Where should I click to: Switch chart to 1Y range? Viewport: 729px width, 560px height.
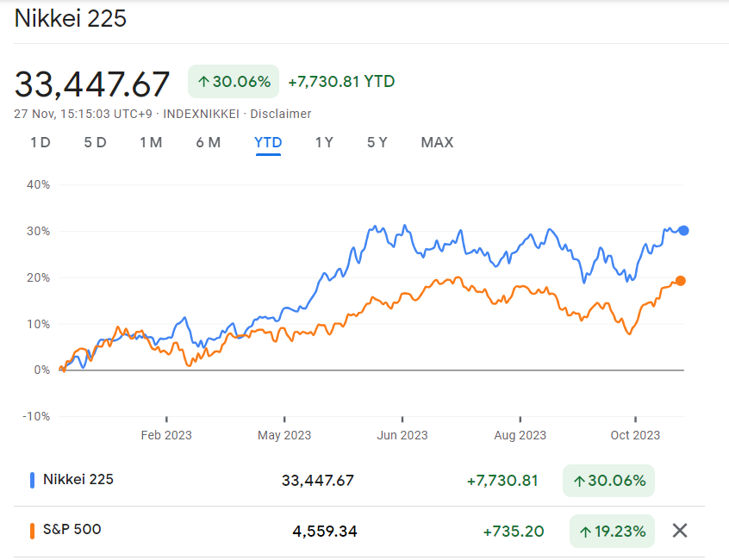point(324,142)
